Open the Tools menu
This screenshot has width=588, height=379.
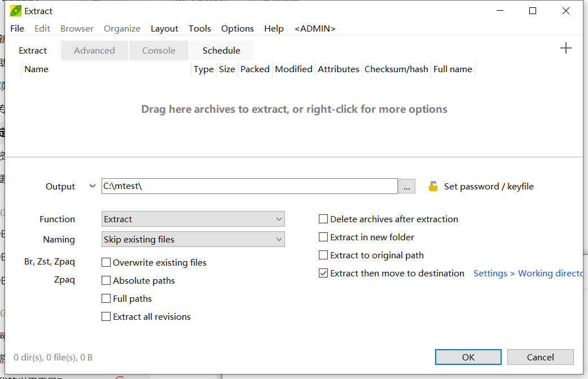[200, 29]
